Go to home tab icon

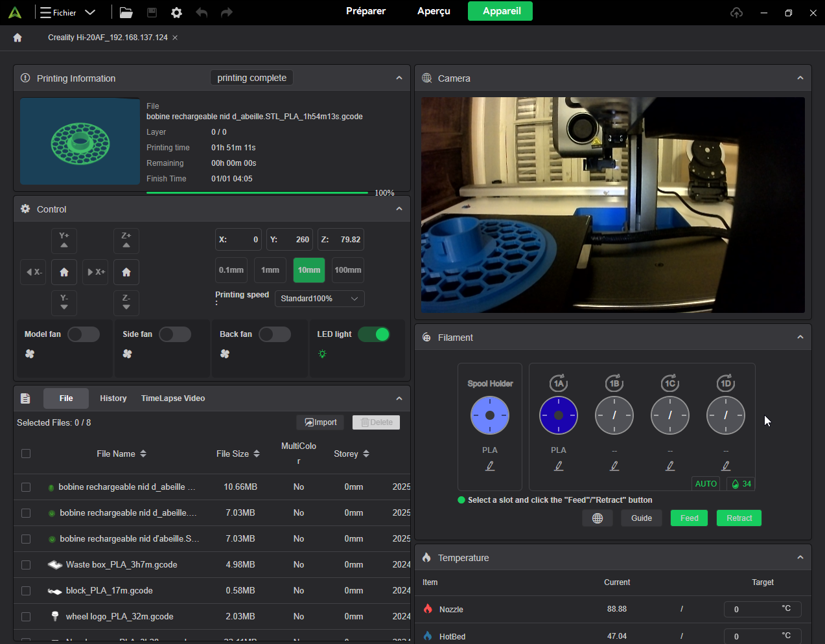[17, 38]
